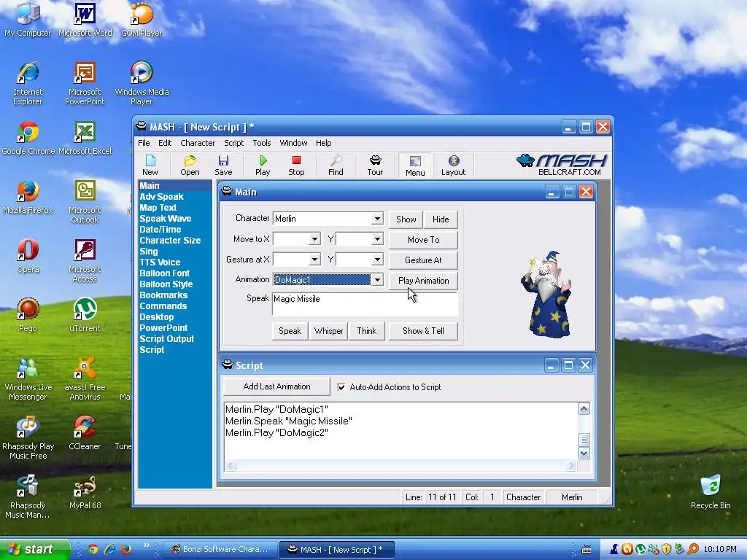Open the Edit menu
Screen dimensions: 747x560
pos(165,143)
